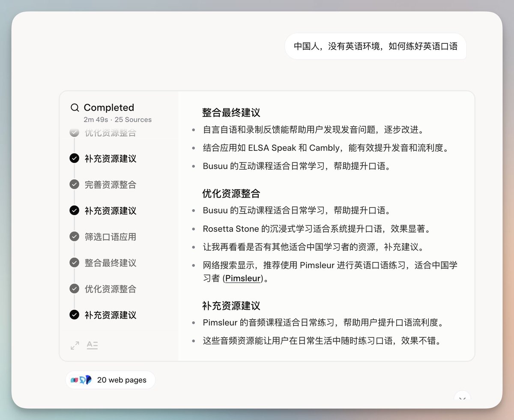
Task: Click the bullet starting 这些音频资源能让用户
Action: (x=322, y=341)
